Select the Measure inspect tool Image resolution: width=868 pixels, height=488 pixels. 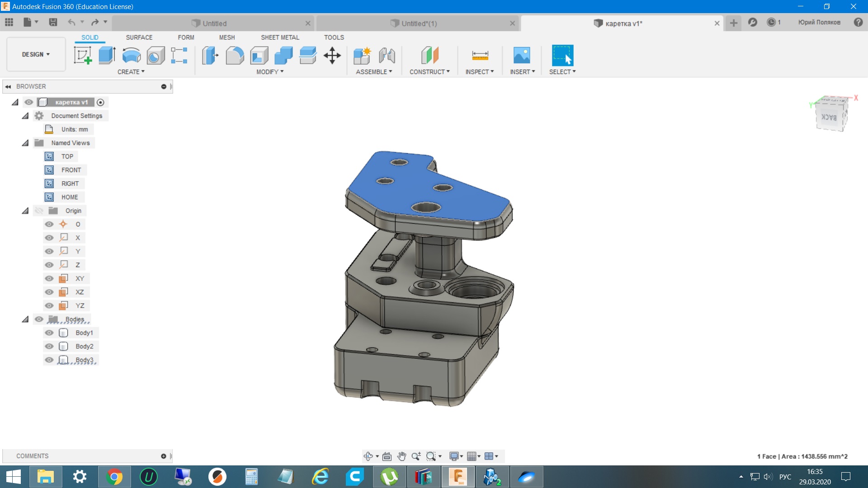(480, 55)
